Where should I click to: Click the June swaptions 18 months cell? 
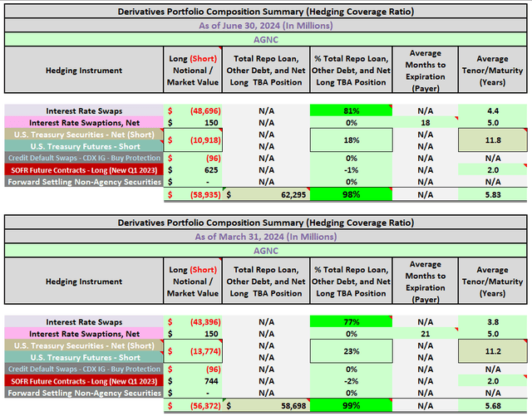click(x=425, y=122)
